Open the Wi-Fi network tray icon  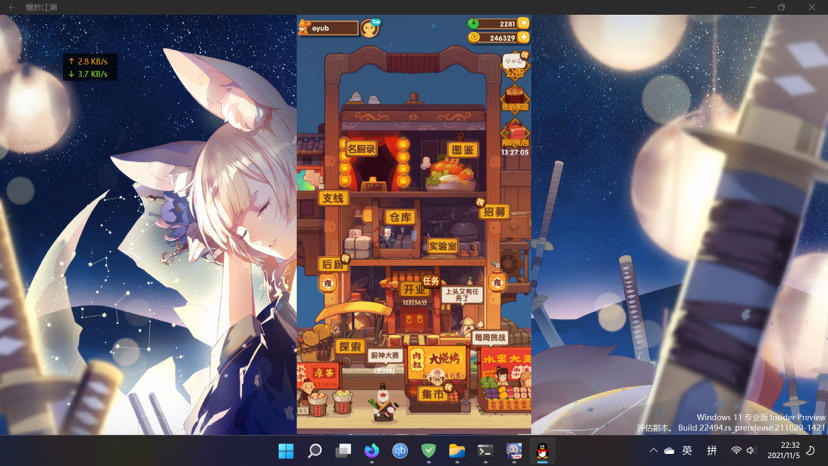736,451
